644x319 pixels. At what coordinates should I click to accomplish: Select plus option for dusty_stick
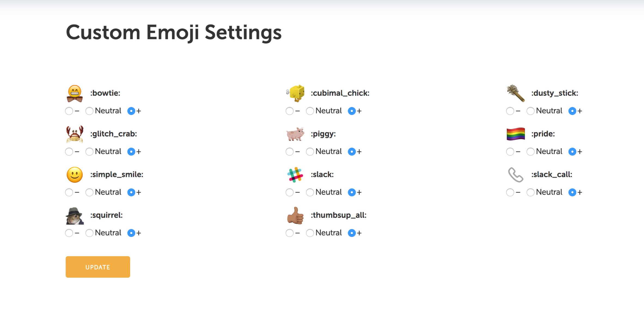pos(572,111)
